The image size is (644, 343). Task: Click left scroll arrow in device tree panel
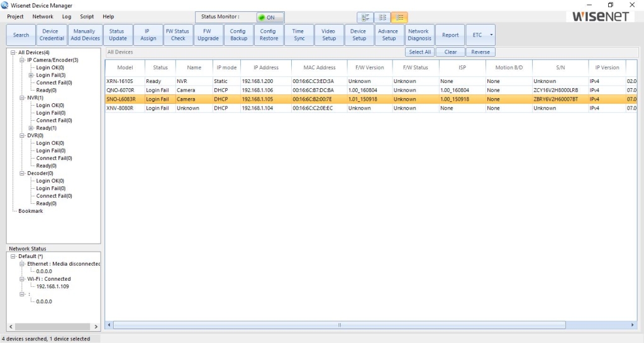pyautogui.click(x=11, y=327)
